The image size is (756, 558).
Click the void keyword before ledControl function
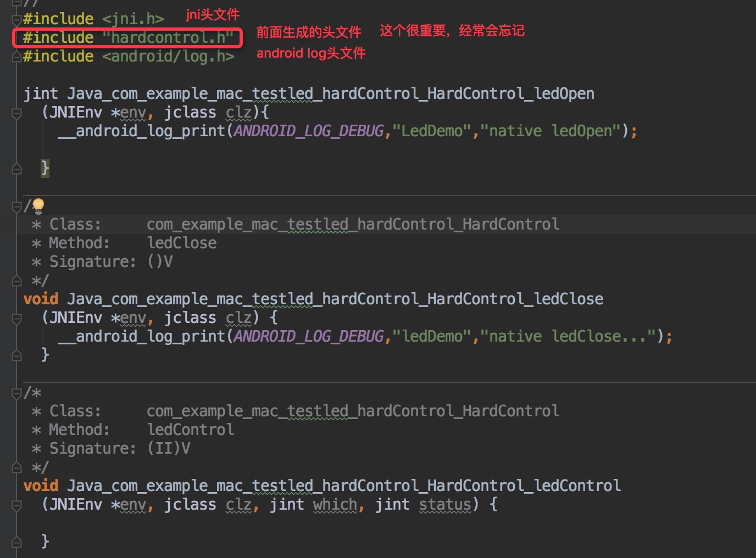(41, 486)
